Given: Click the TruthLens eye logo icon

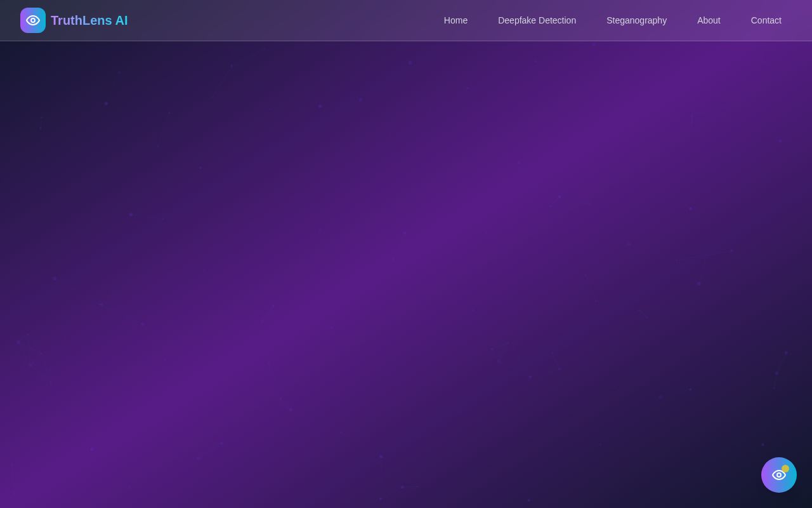Looking at the screenshot, I should point(33,20).
